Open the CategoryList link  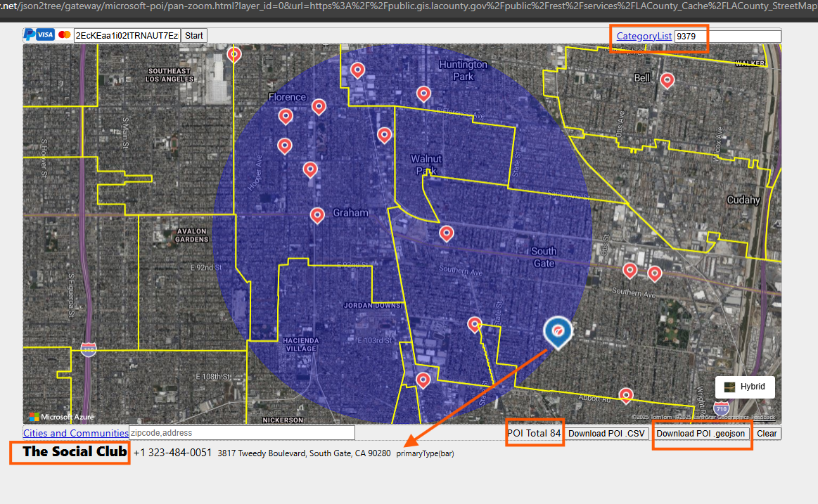[x=644, y=36]
